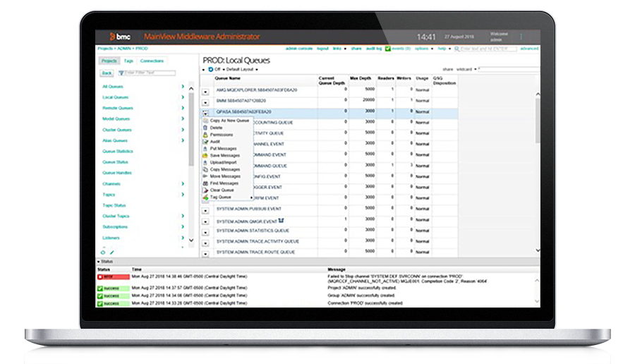Screen dimensions: 635x364
Task: Click the Delete icon in context menu
Action: tap(205, 128)
